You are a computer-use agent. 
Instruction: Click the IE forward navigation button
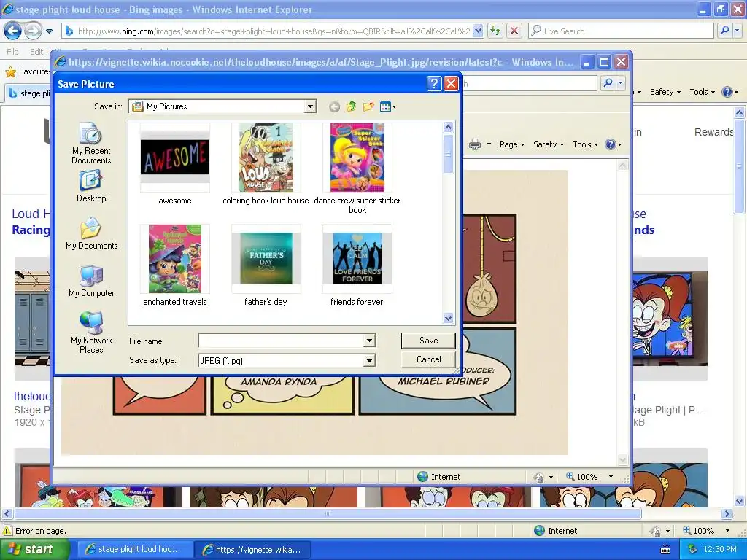32,31
